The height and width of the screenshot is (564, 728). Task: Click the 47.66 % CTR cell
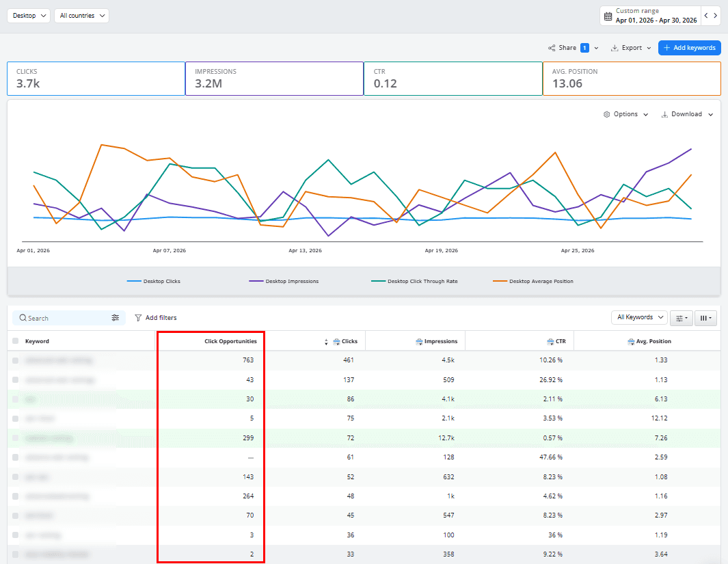[550, 457]
